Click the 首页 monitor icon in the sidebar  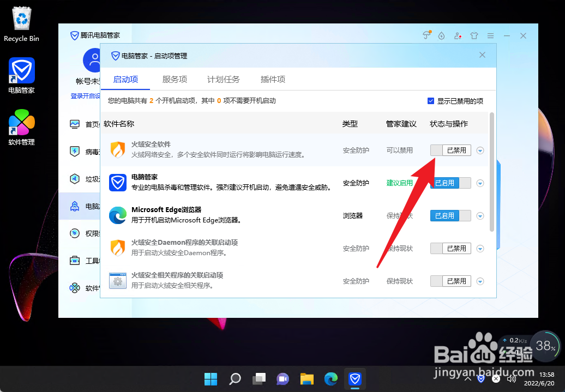point(75,124)
